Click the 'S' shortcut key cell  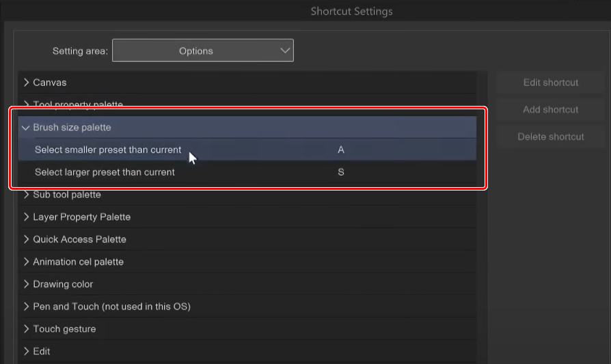click(x=341, y=172)
